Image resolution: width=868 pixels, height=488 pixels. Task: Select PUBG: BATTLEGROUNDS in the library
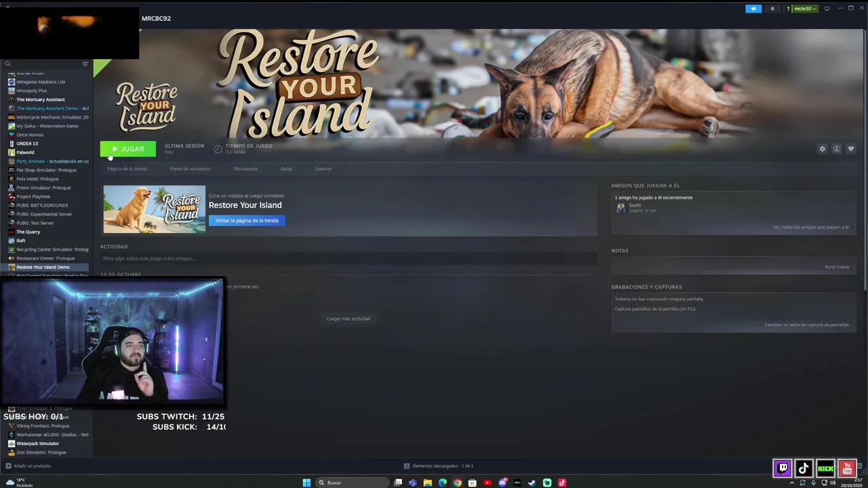click(42, 205)
